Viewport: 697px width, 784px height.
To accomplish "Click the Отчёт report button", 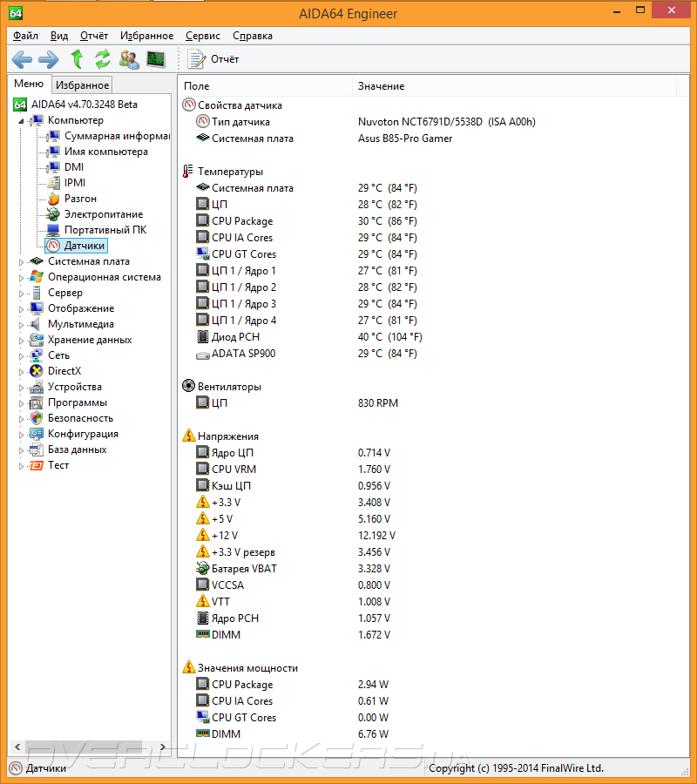I will pyautogui.click(x=213, y=59).
